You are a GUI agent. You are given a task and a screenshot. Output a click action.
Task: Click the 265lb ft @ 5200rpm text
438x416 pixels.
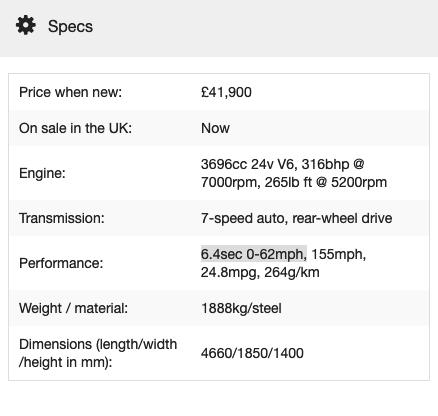(326, 182)
